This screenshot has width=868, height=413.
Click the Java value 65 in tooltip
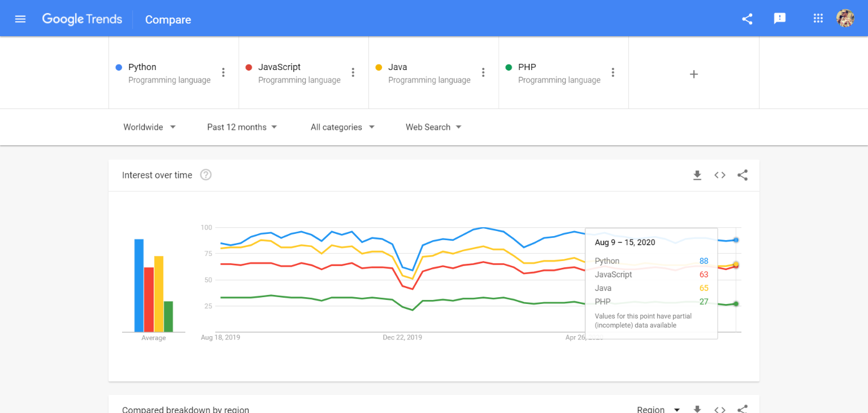[x=704, y=288]
